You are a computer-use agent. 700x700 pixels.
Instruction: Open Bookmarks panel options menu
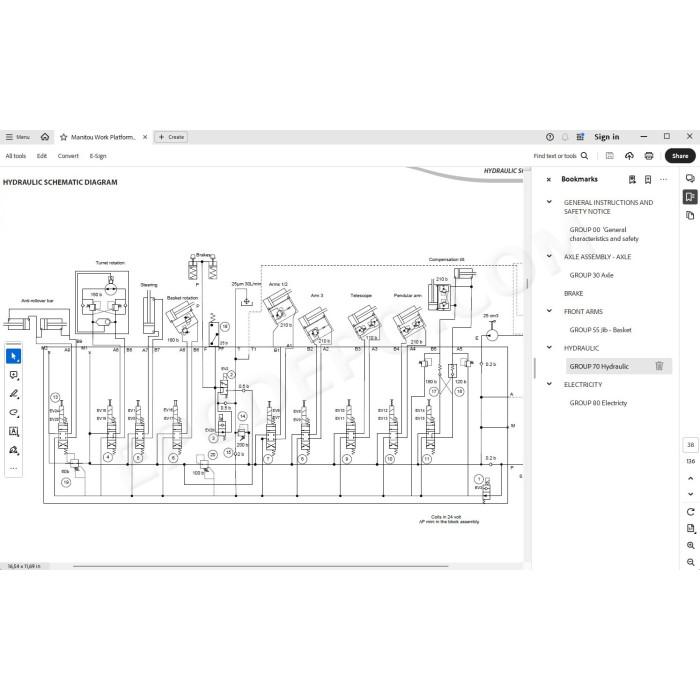pos(663,179)
